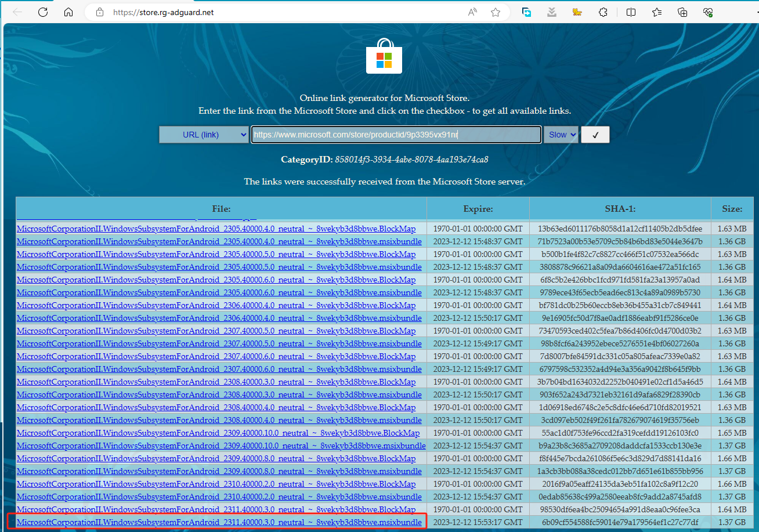Click the "Size:" column header

point(732,208)
